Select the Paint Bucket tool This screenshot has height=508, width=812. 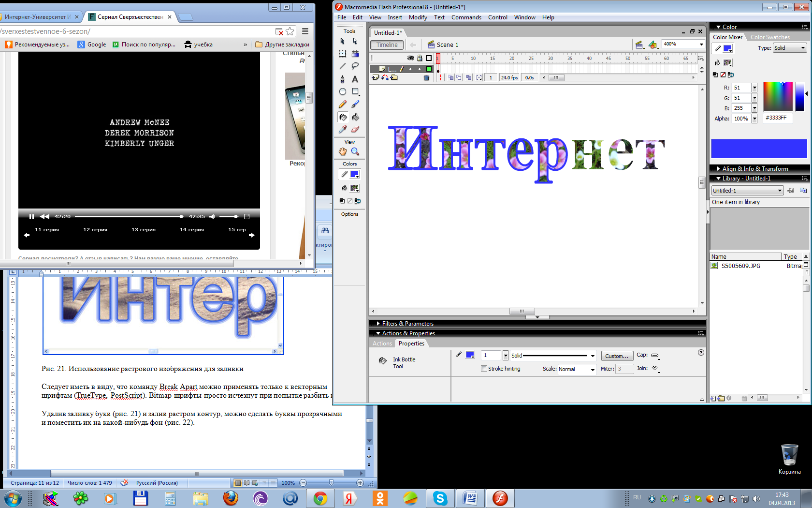[355, 117]
